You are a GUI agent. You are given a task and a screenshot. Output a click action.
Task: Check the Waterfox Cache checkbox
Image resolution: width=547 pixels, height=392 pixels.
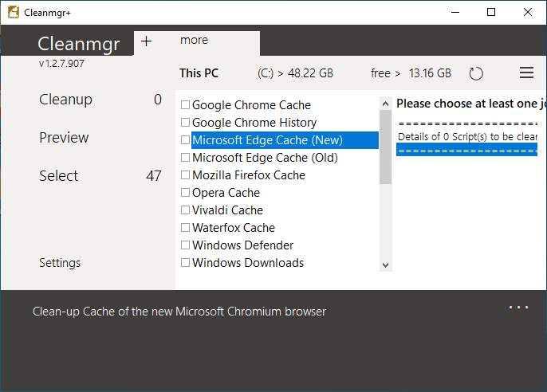[185, 228]
